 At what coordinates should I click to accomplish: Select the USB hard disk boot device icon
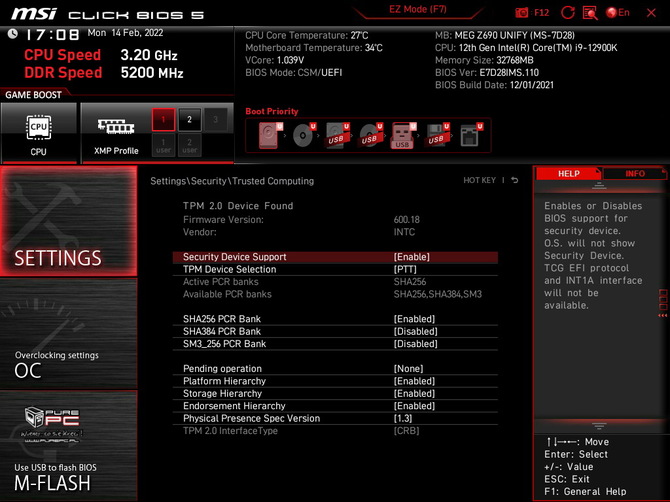point(337,135)
